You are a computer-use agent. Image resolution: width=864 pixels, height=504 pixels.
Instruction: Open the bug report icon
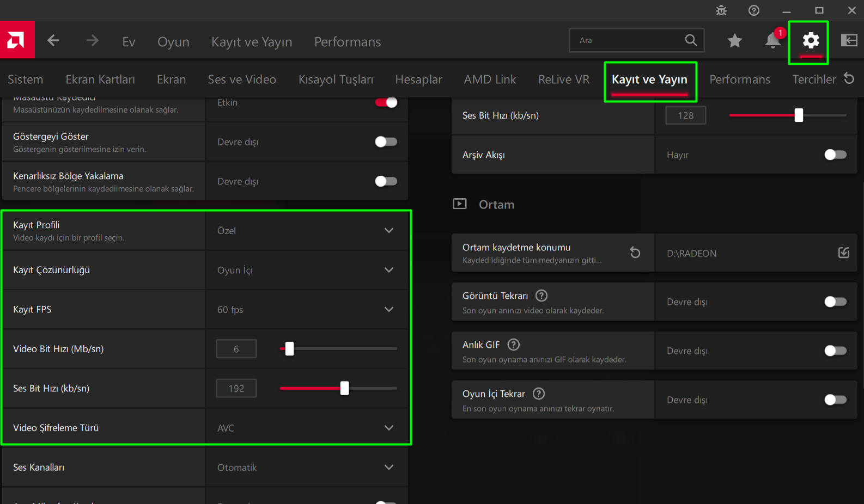tap(721, 10)
